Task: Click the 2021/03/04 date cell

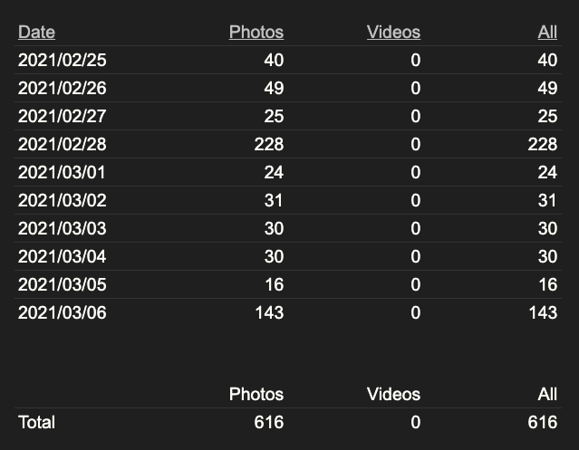Action: point(62,257)
